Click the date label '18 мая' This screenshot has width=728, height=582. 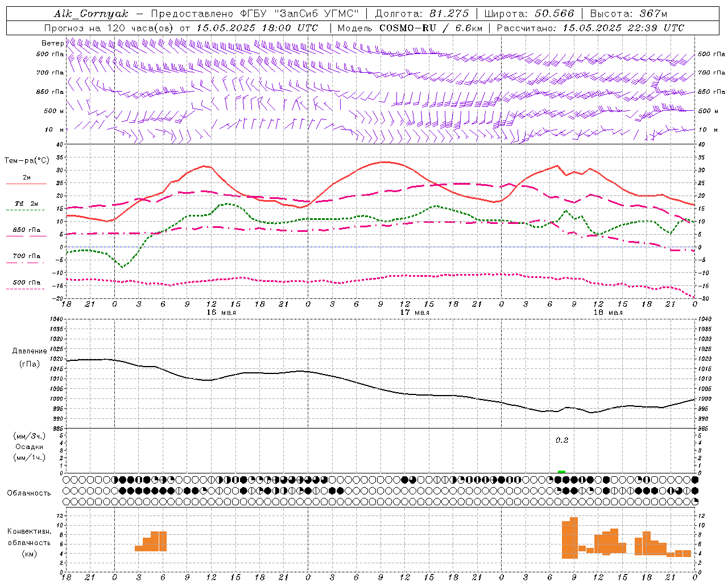(x=608, y=313)
